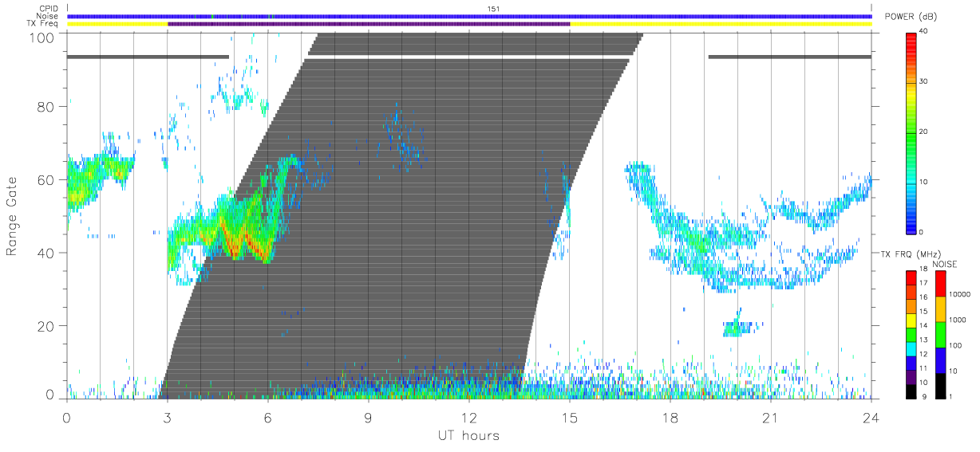Click the UT hours axis title
Image resolution: width=980 pixels, height=452 pixels.
click(468, 436)
